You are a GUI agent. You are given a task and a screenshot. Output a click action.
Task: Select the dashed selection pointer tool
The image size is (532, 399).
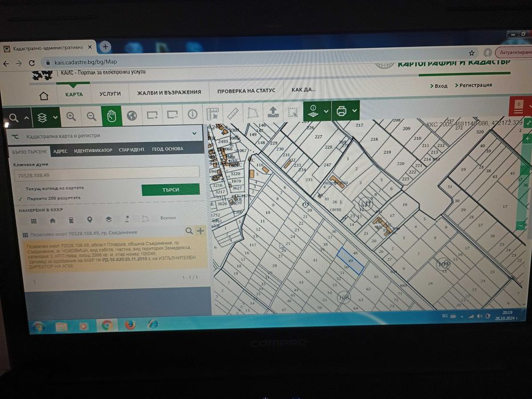[x=293, y=112]
